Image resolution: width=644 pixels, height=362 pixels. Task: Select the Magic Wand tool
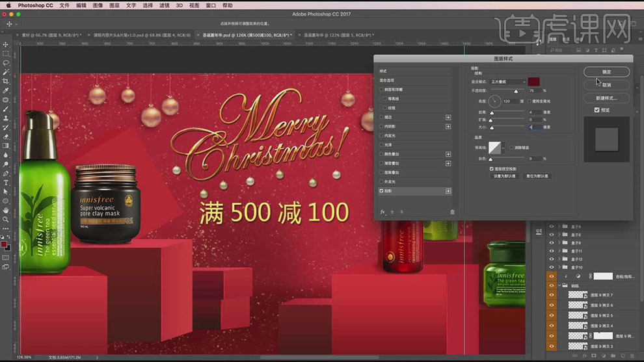(x=6, y=72)
